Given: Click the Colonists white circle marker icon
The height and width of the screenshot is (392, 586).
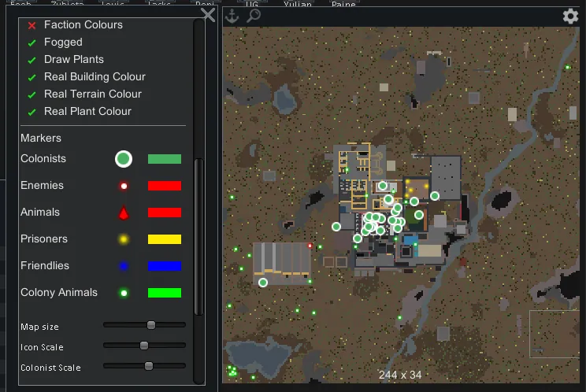Looking at the screenshot, I should [123, 159].
